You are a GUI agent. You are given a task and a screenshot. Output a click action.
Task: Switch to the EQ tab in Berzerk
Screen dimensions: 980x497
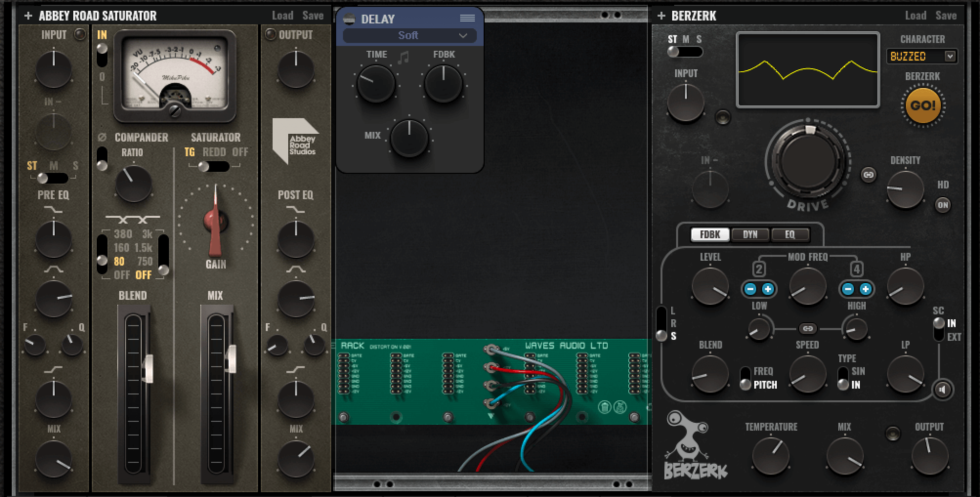(790, 234)
